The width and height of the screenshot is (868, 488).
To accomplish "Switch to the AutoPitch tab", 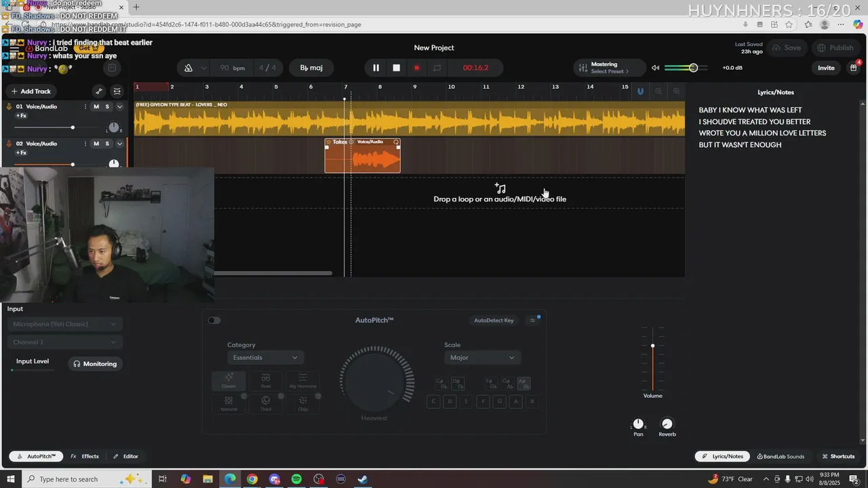I will click(37, 456).
